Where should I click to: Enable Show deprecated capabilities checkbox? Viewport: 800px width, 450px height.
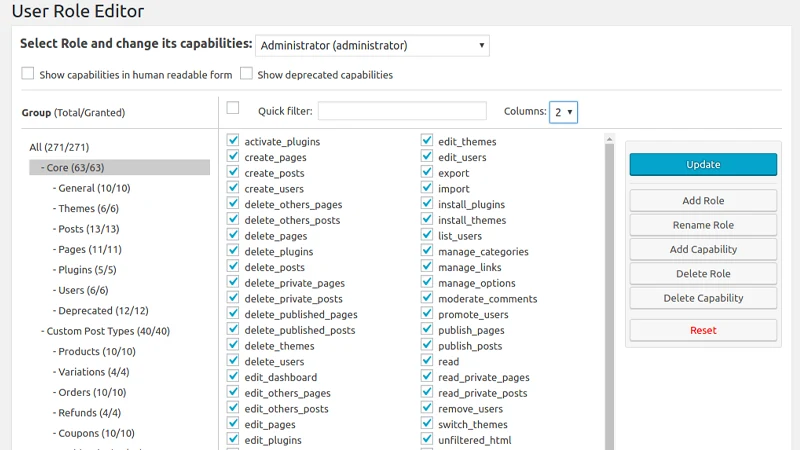coord(246,73)
